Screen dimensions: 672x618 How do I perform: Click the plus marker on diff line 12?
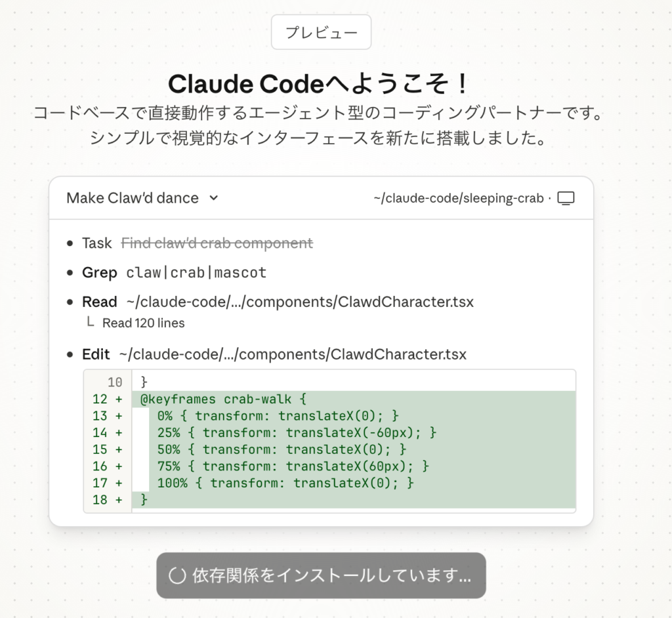pyautogui.click(x=119, y=400)
